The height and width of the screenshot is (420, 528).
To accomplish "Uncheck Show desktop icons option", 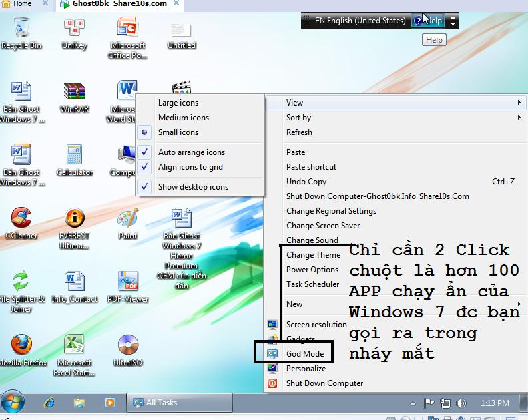I will point(193,187).
